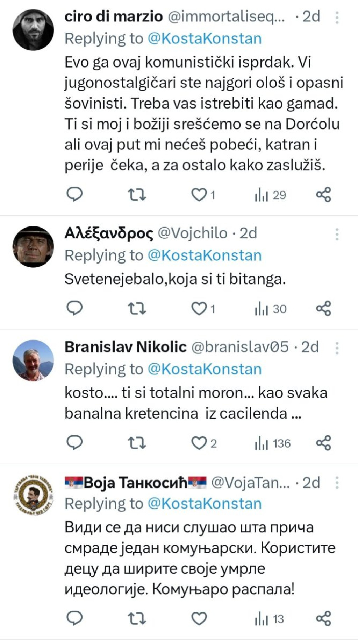Reply to Αλέξανδρος @Vojchilo tweet
358x644 pixels.
point(74,308)
